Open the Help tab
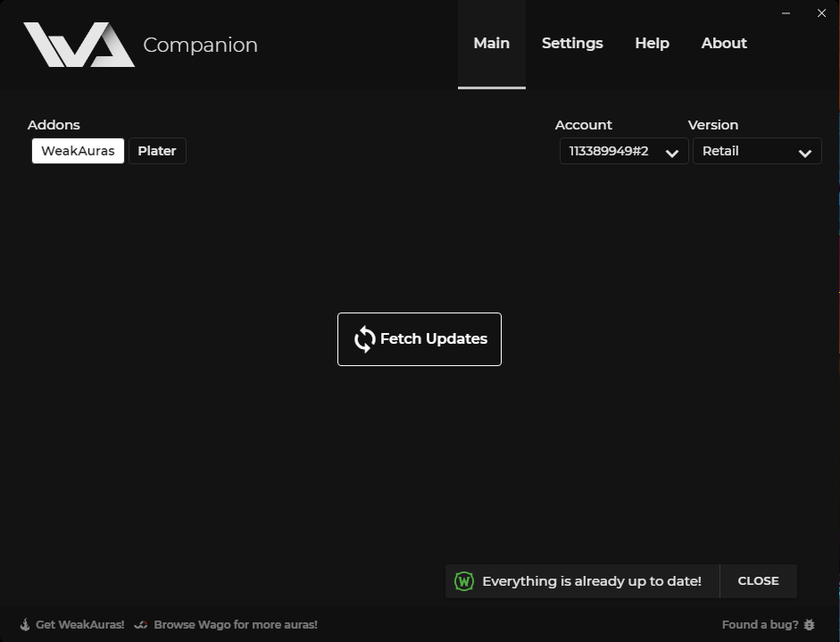The image size is (840, 642). (652, 43)
